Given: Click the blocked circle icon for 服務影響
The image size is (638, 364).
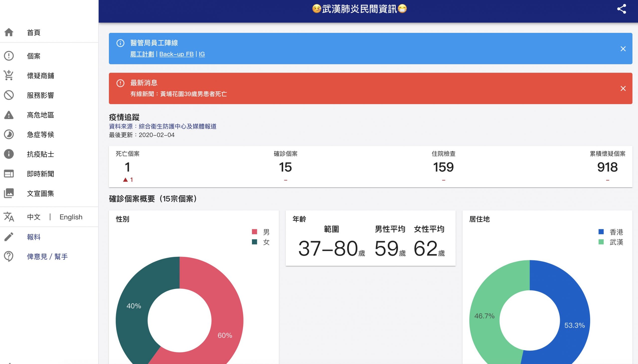Looking at the screenshot, I should 9,95.
